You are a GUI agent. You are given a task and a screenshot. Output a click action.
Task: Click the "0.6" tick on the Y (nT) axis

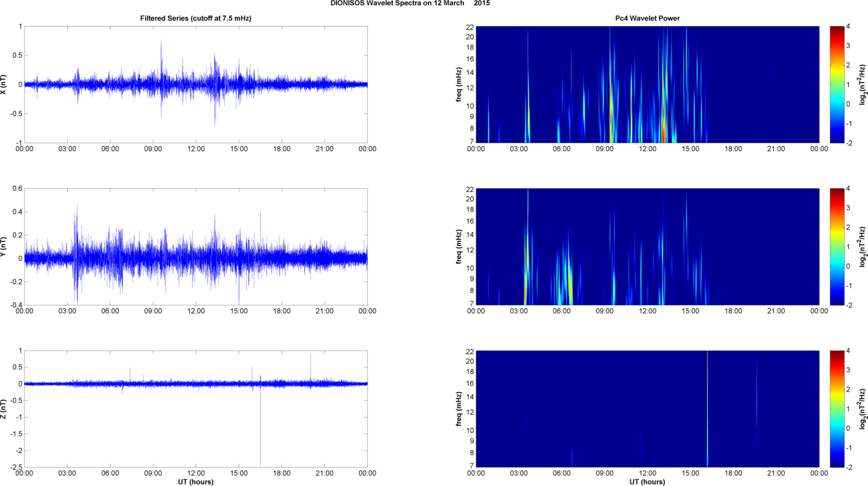pos(17,188)
